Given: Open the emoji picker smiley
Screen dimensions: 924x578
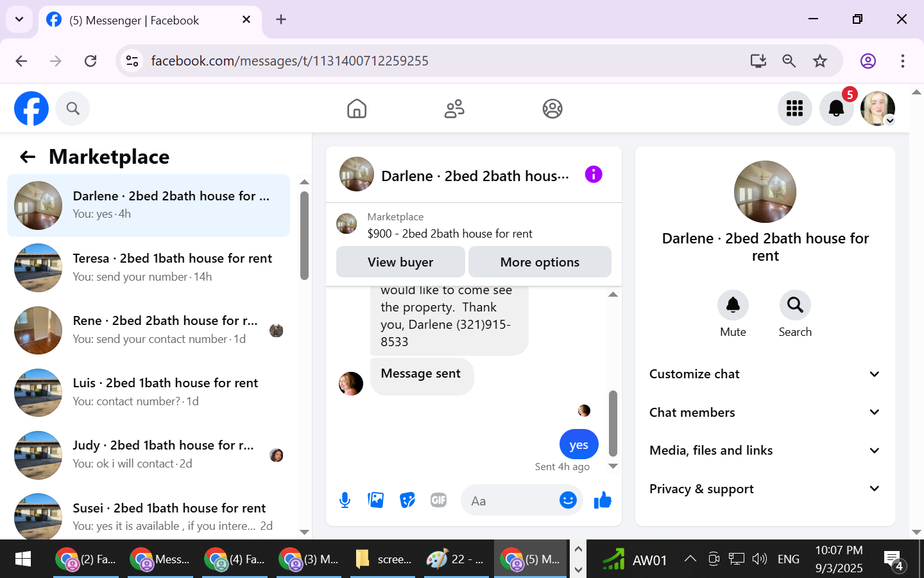Looking at the screenshot, I should click(x=568, y=500).
